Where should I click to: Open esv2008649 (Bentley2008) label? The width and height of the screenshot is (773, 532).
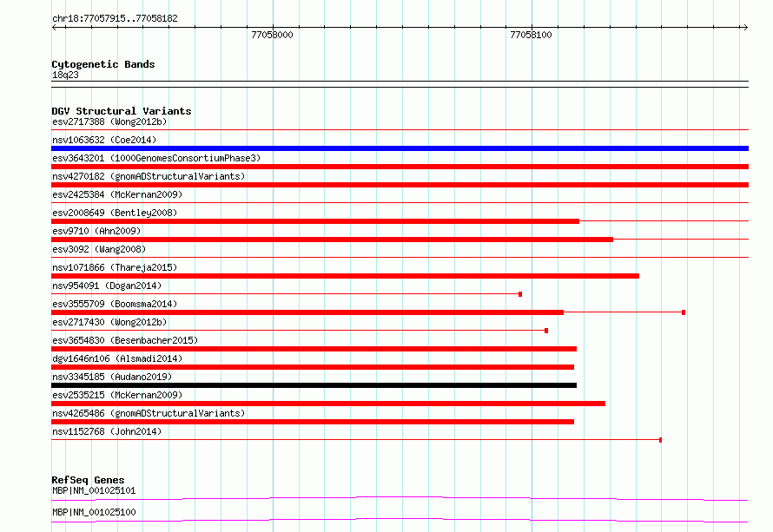point(115,213)
